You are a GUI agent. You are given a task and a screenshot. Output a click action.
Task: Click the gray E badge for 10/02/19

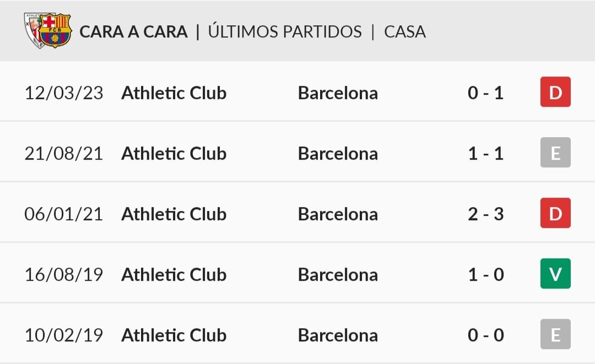point(555,334)
